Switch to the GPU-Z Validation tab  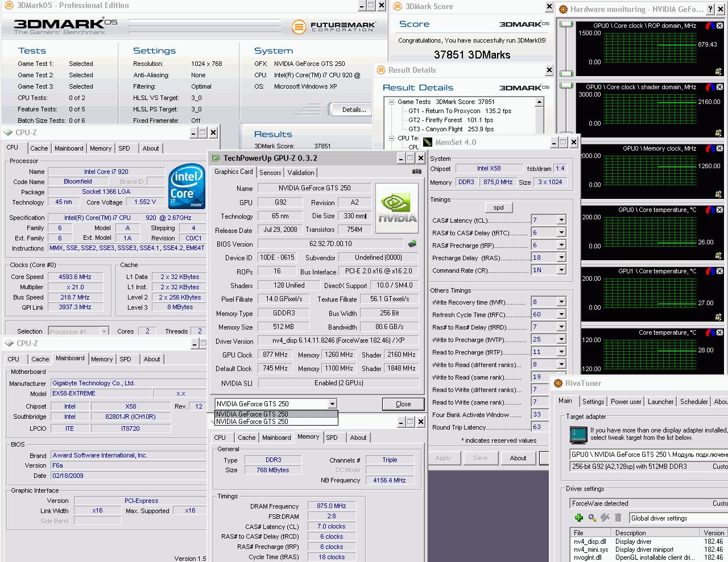click(300, 173)
